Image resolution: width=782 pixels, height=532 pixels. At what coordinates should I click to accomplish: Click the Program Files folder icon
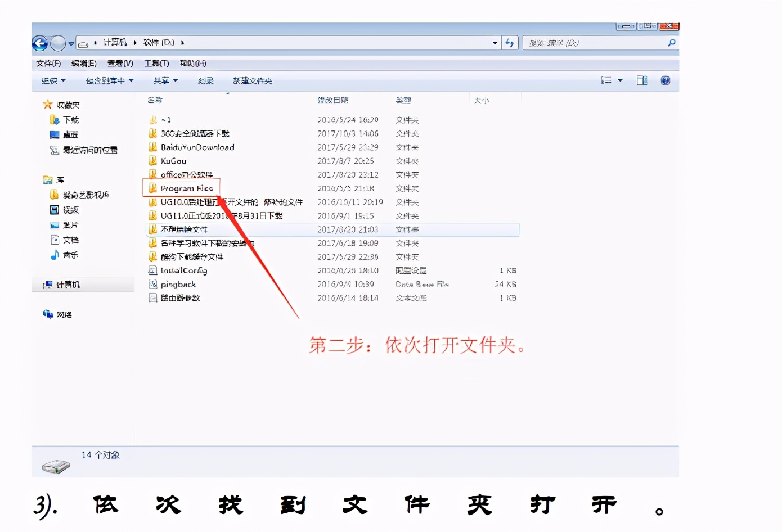tap(152, 188)
